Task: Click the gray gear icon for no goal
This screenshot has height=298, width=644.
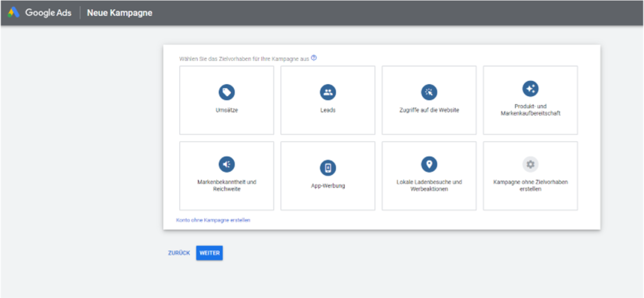Action: [x=531, y=164]
